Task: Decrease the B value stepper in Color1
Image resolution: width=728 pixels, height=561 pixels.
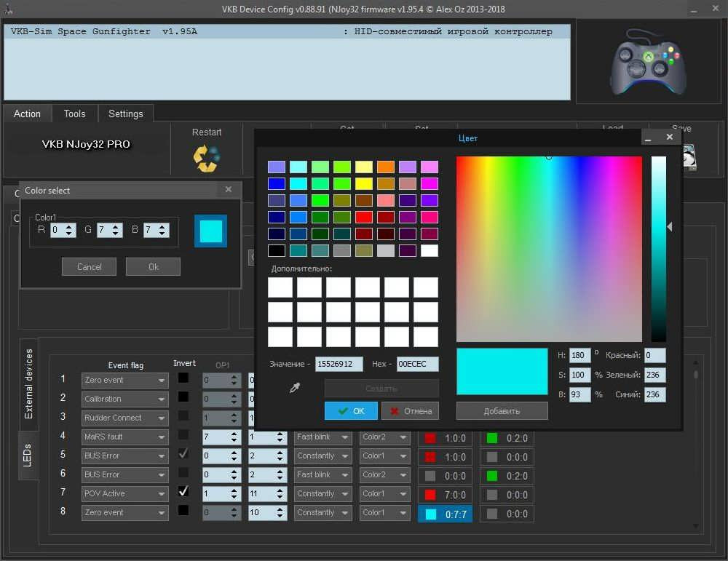Action: [162, 234]
